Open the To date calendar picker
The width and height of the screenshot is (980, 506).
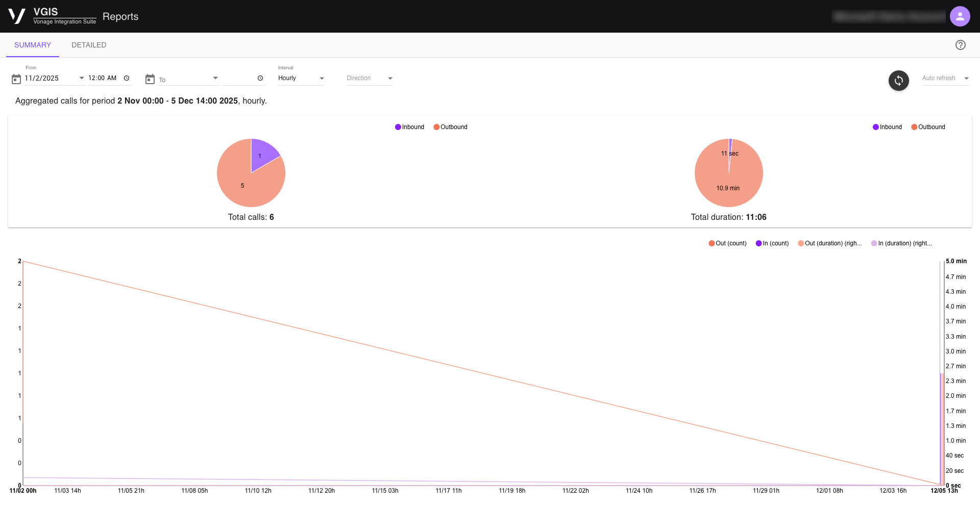tap(150, 79)
